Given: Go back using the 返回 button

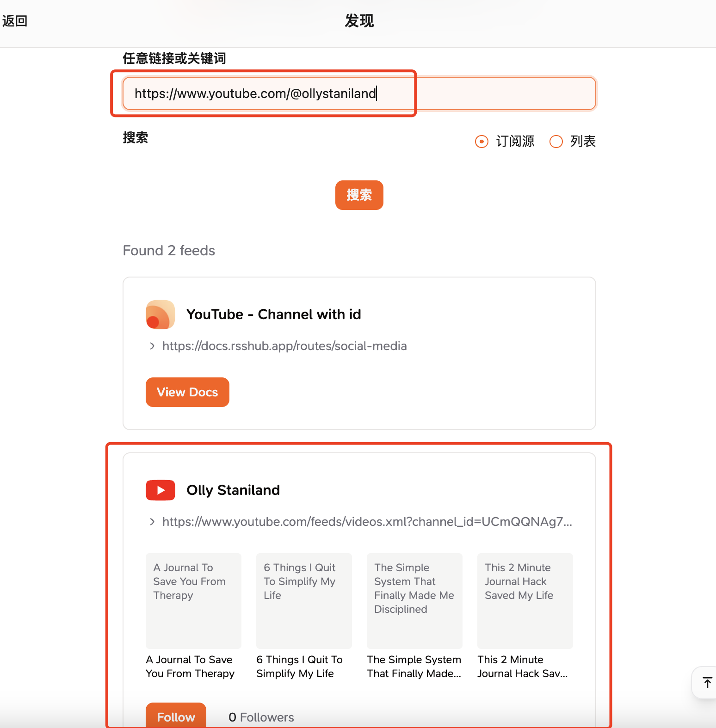Looking at the screenshot, I should click(15, 21).
